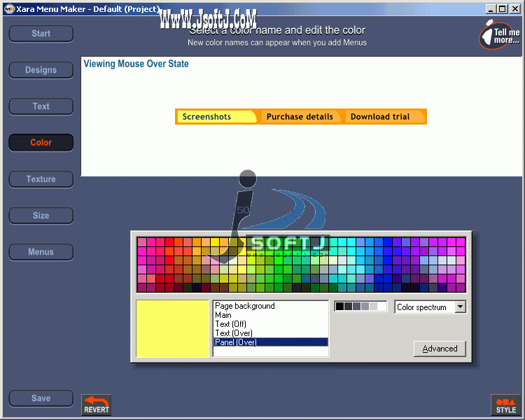Select Panel (Over) color name
Screen dimensions: 525x420
pyautogui.click(x=270, y=342)
